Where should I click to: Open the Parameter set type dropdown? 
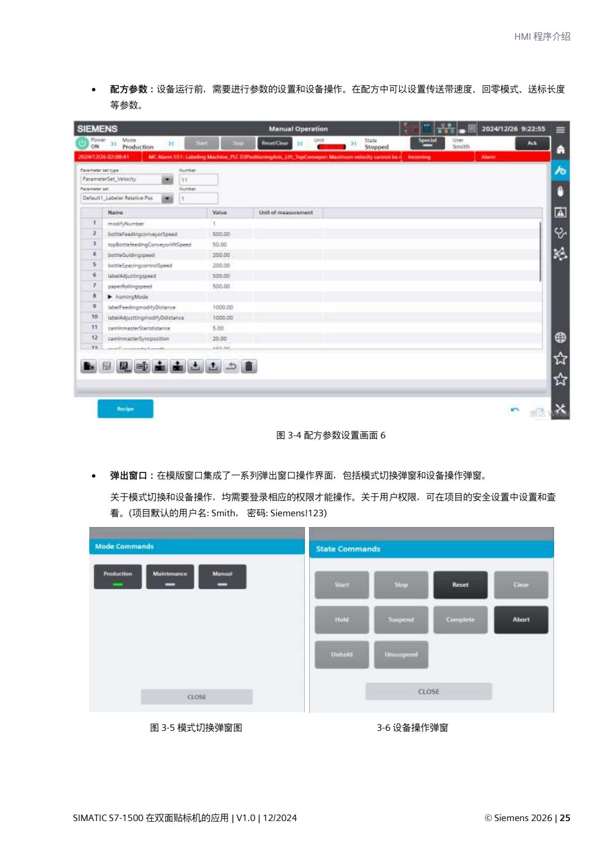(167, 179)
